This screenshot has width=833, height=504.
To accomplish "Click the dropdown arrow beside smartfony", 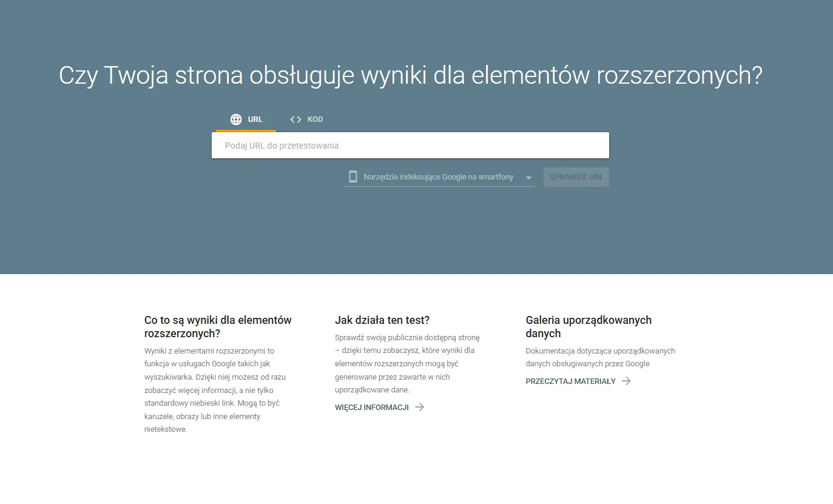I will [x=528, y=177].
